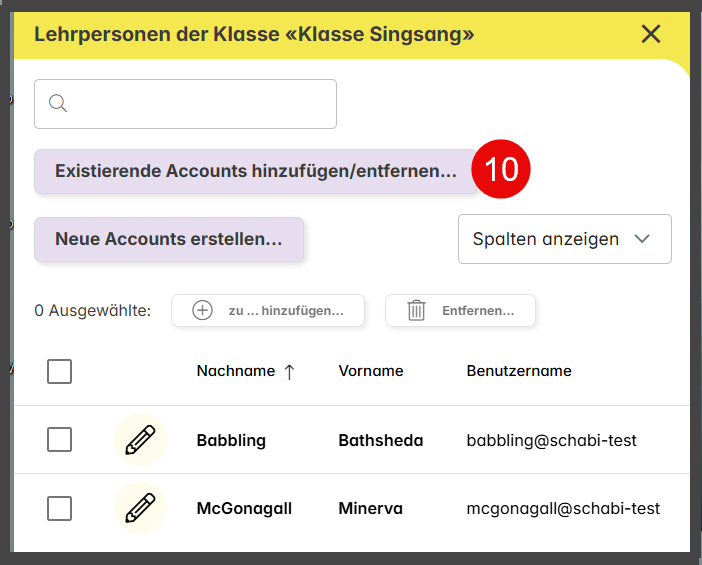702x565 pixels.
Task: Click the magnifier icon in search box
Action: click(58, 103)
